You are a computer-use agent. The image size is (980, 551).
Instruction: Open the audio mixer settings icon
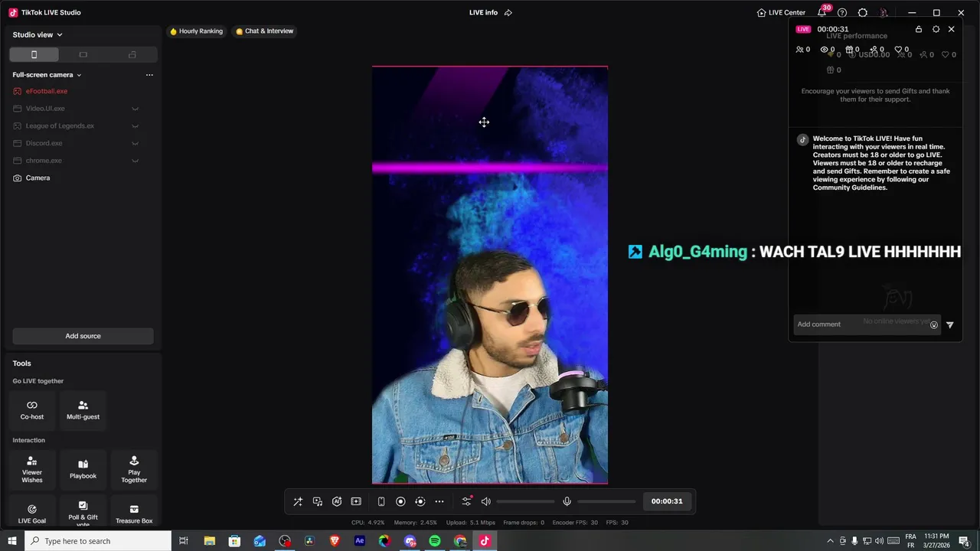click(x=466, y=501)
